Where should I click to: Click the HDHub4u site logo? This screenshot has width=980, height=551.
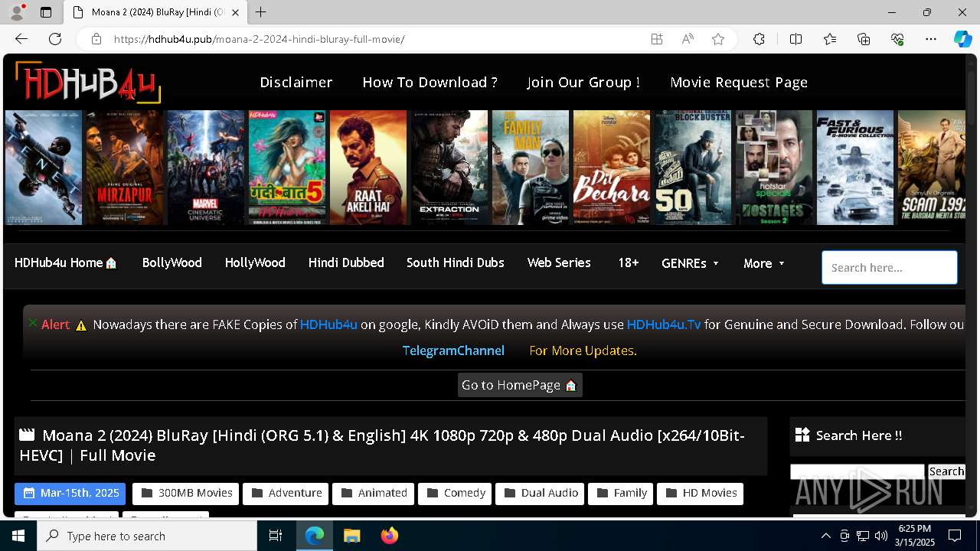click(x=88, y=82)
